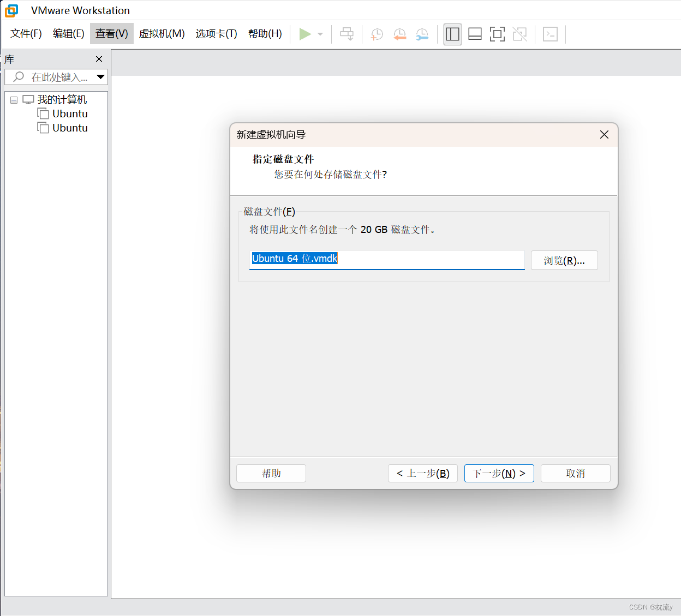The image size is (681, 616).
Task: Click the 帮助 button in wizard
Action: pos(271,473)
